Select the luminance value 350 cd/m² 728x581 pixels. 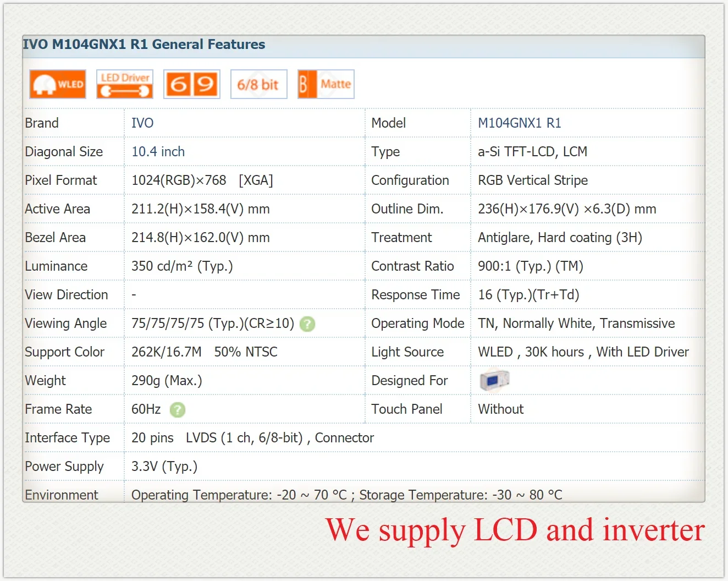coord(162,266)
